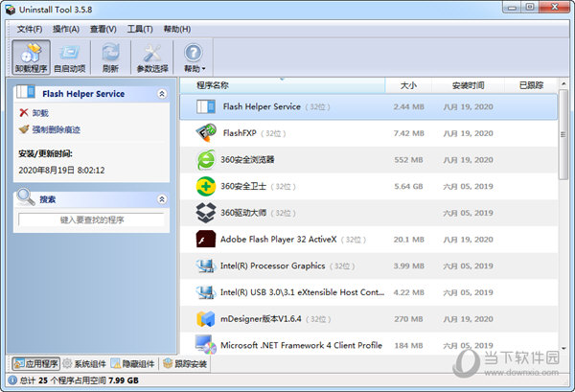
Task: Open the 帮助 toolbar dropdown
Action: pyautogui.click(x=194, y=58)
